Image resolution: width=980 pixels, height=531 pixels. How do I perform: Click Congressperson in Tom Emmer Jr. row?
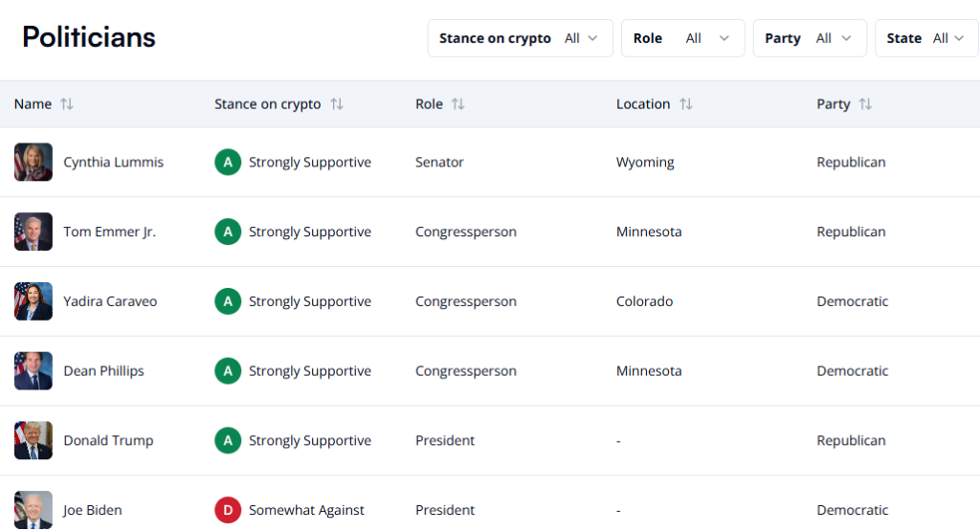point(466,232)
